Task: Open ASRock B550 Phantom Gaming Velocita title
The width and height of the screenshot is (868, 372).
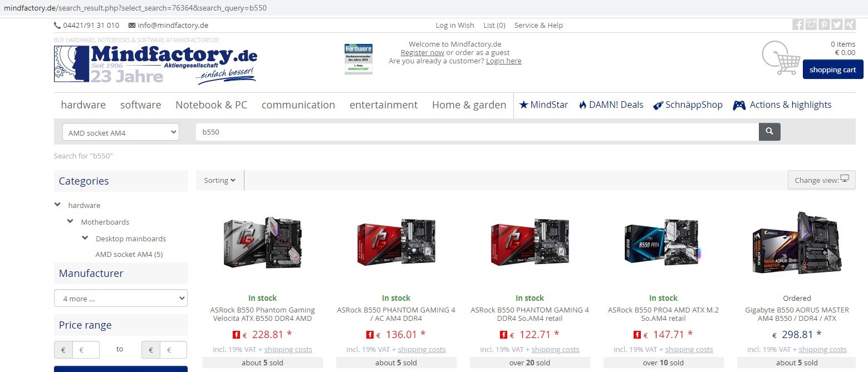Action: pos(263,314)
